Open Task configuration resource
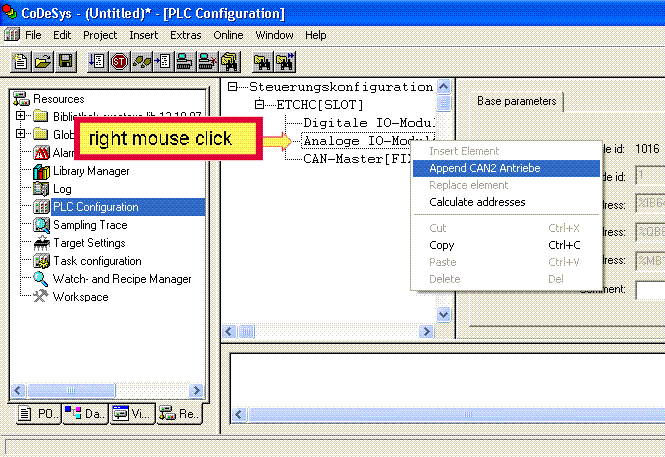 (x=96, y=261)
